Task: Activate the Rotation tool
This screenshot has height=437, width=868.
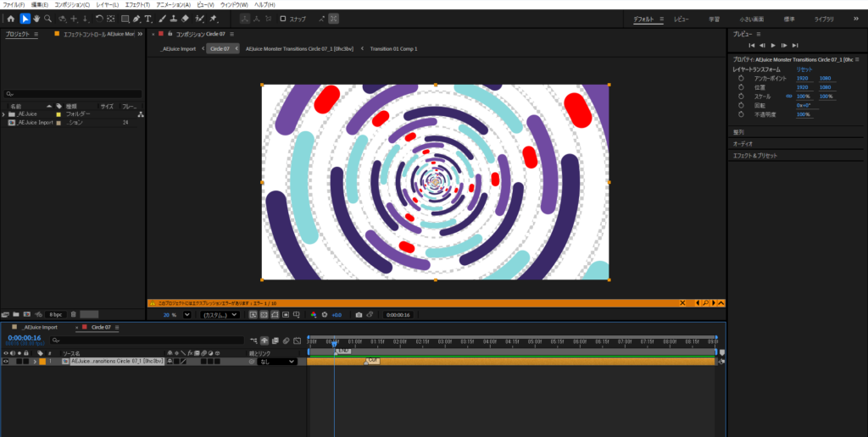Action: pyautogui.click(x=99, y=19)
